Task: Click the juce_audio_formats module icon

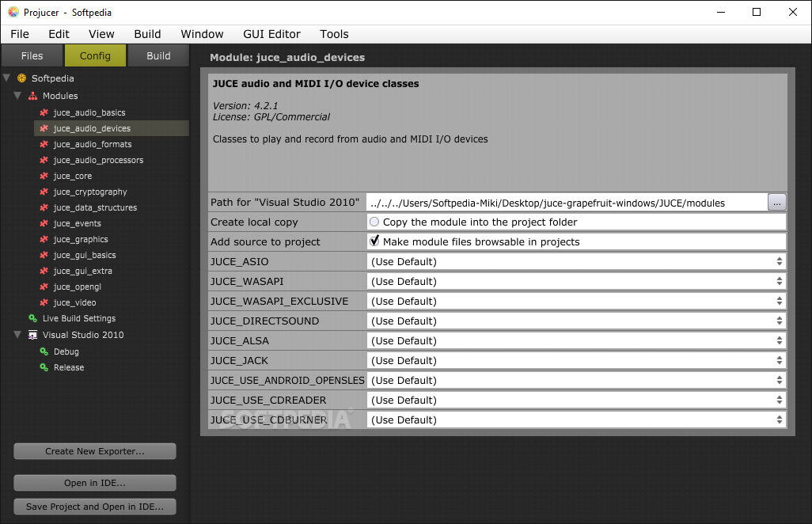Action: (x=44, y=145)
